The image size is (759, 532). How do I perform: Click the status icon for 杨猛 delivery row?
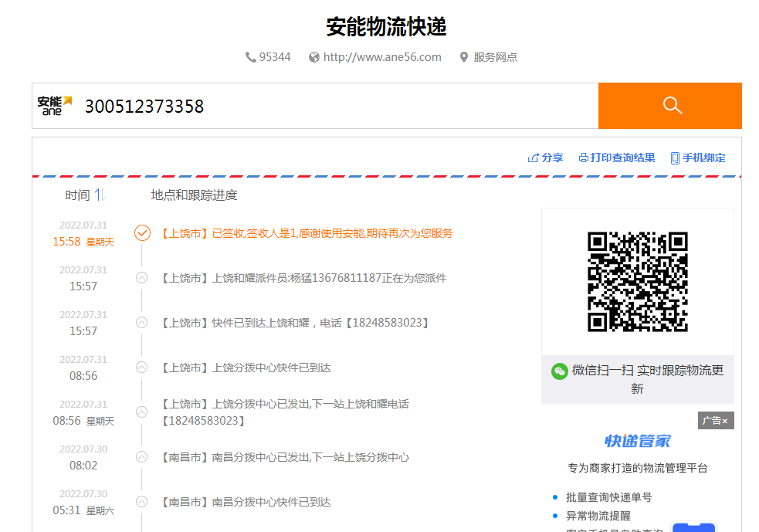click(141, 278)
